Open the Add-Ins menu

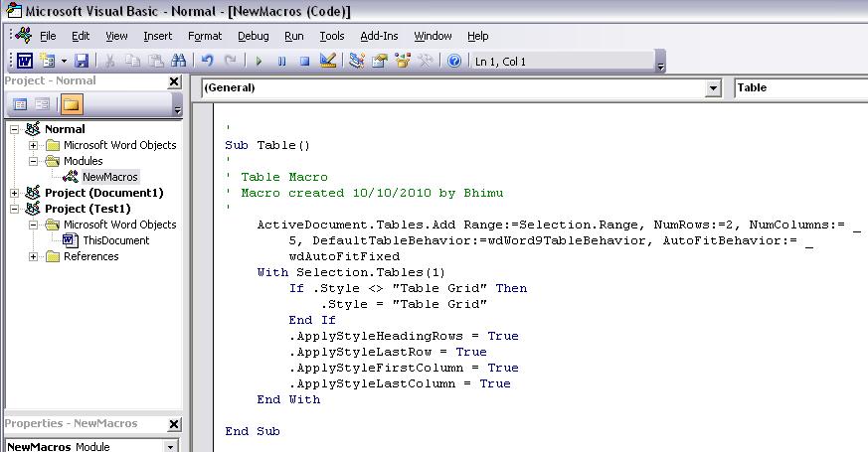coord(379,36)
